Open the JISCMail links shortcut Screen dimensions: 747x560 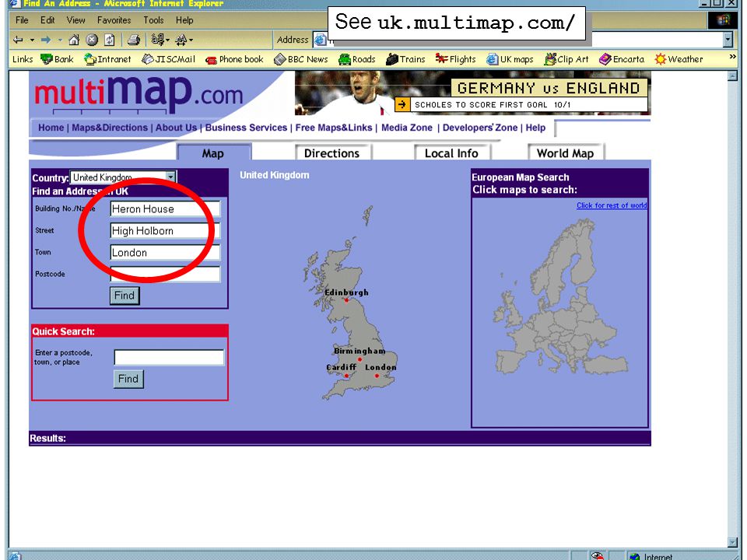click(x=169, y=59)
